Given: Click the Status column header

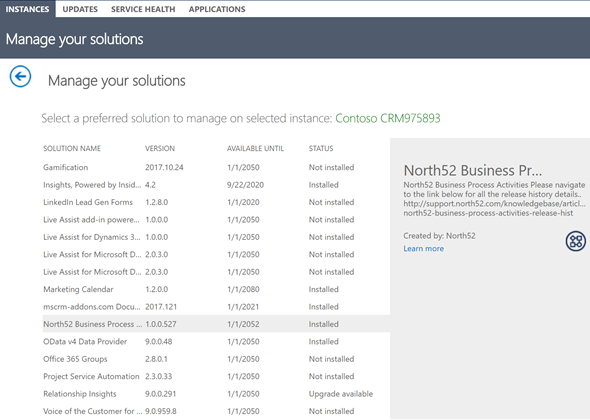Looking at the screenshot, I should point(321,148).
